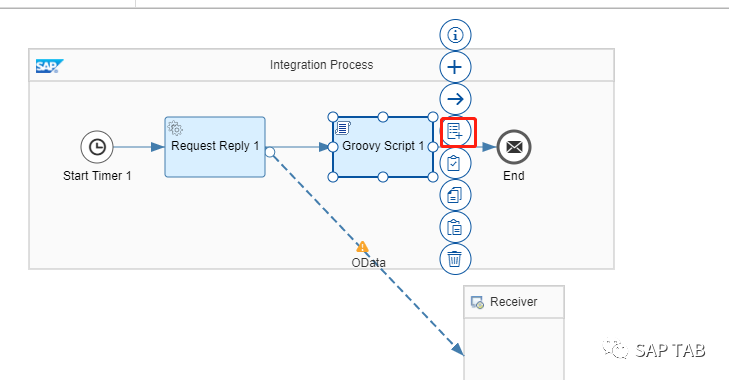Screen dimensions: 729x380
Task: Click the OData warning triangle icon
Action: click(362, 247)
